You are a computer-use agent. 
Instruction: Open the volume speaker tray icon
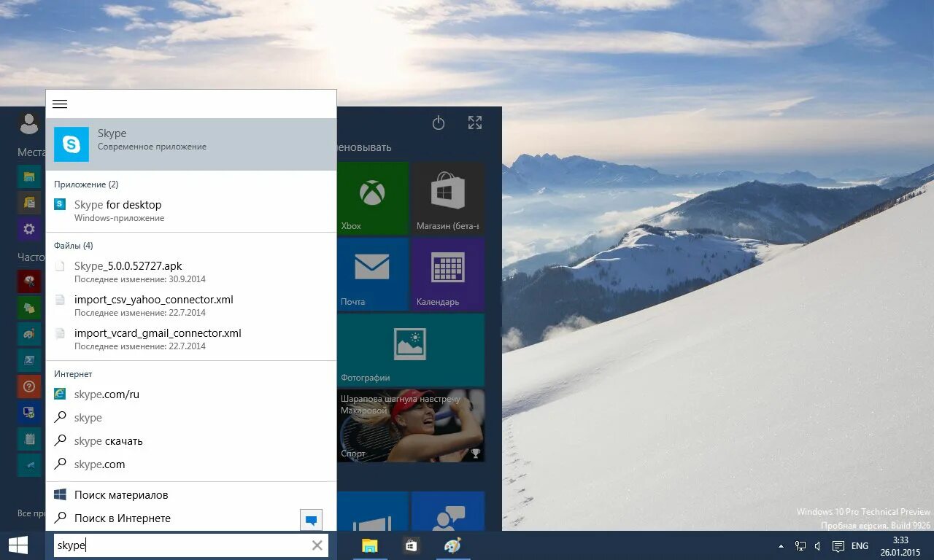818,545
